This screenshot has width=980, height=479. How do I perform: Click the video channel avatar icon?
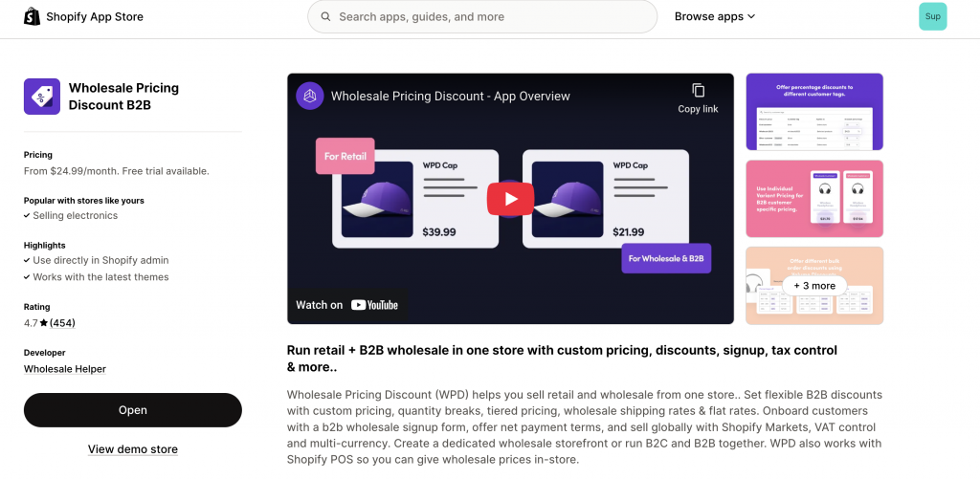[309, 96]
